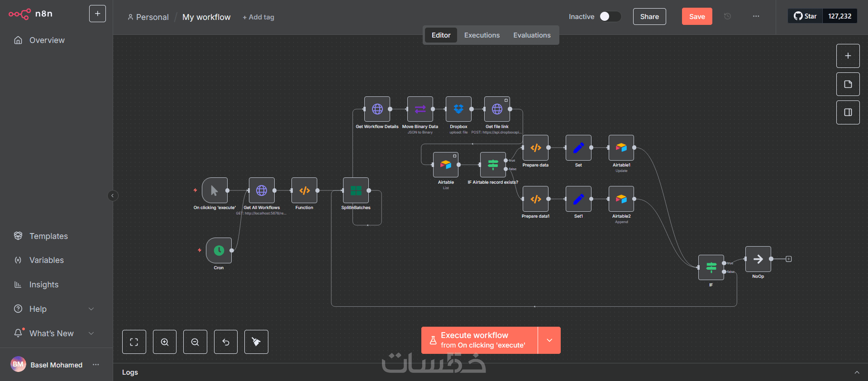The width and height of the screenshot is (868, 381).
Task: Open the Move Binary Data node
Action: [420, 109]
